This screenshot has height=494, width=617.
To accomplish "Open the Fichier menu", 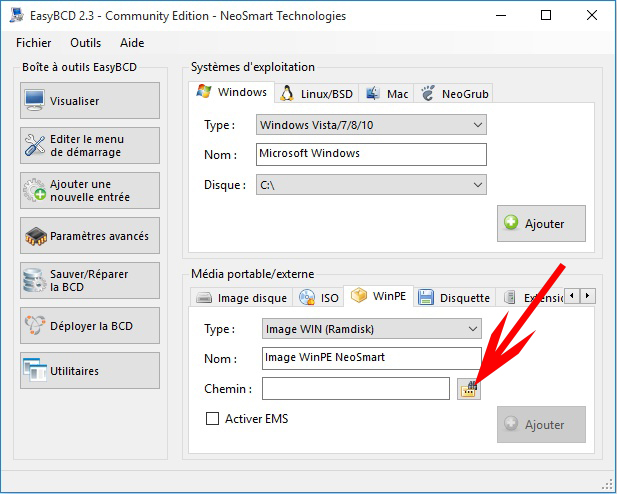I will click(34, 43).
